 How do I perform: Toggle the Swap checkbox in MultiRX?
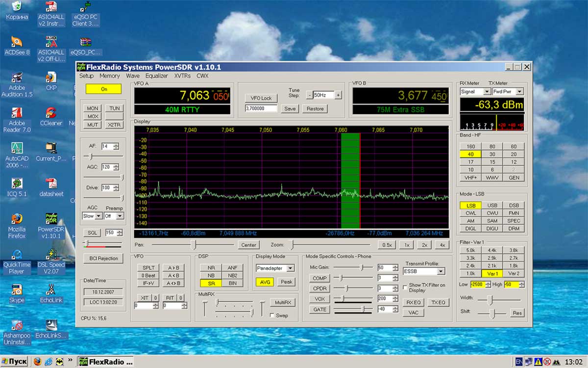(272, 315)
